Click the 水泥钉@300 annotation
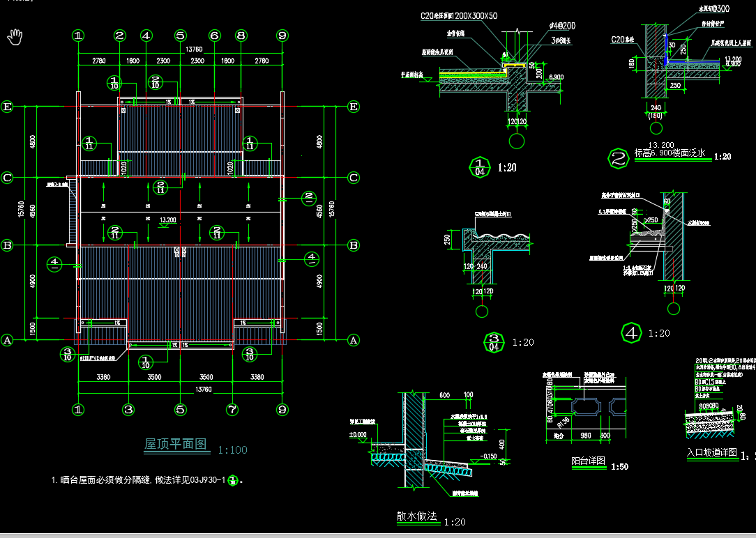Screen dimensions: 756x538 [715, 8]
